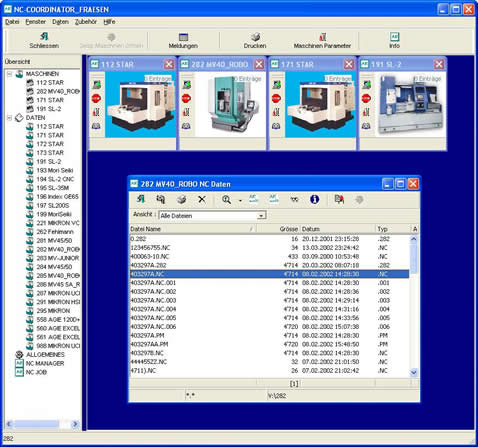Click the eyeglasses view icon in NC Daten toolbar
The height and width of the screenshot is (447, 478).
(x=294, y=199)
